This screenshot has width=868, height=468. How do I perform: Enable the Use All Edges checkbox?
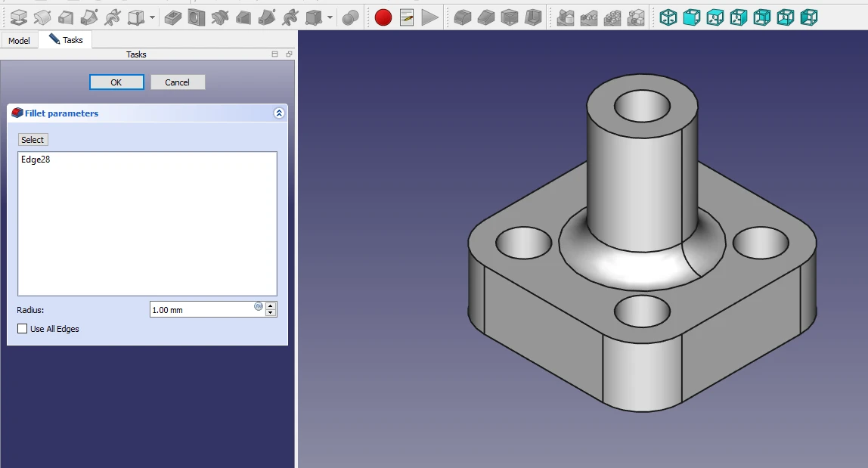[x=23, y=329]
